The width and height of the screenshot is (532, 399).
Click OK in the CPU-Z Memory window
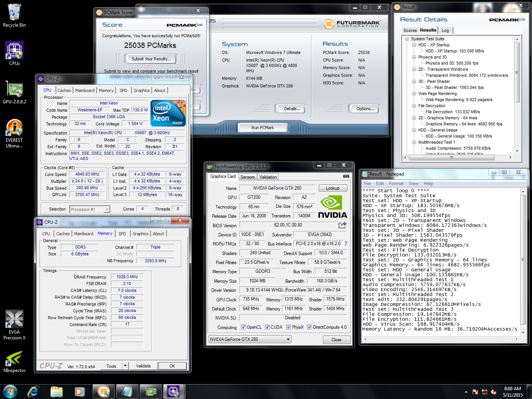click(172, 366)
